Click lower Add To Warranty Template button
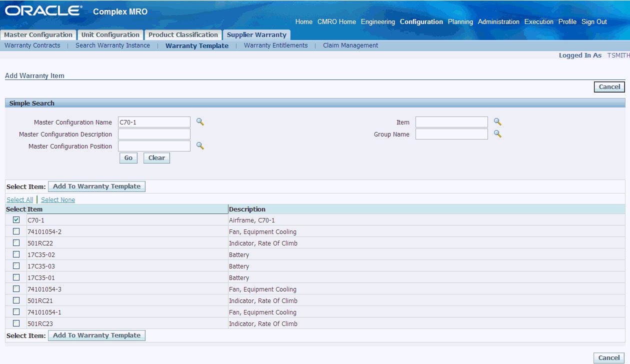The image size is (630, 364). 96,335
